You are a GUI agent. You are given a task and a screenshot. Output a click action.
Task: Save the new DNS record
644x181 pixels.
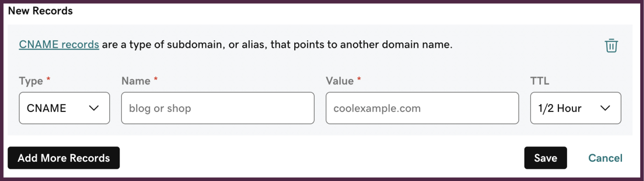point(545,158)
